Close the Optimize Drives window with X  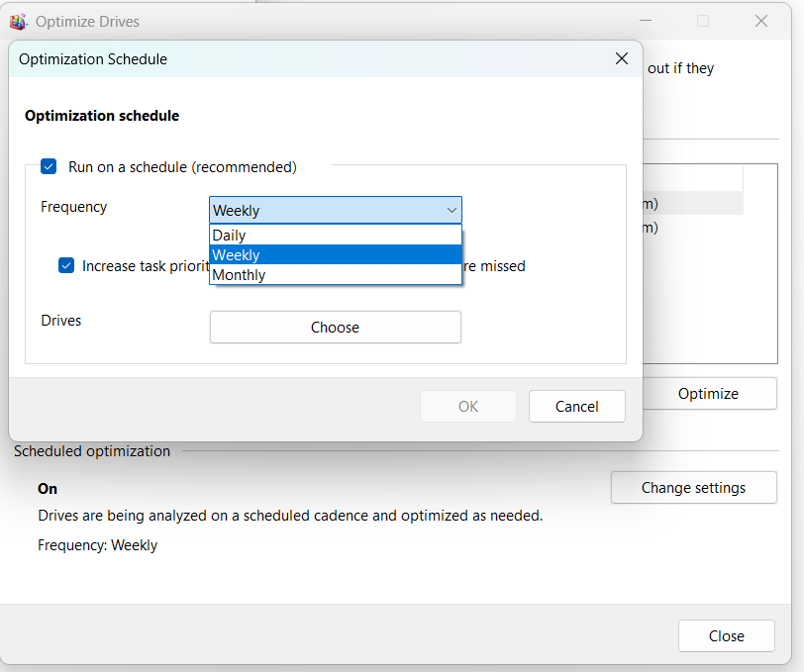click(760, 21)
